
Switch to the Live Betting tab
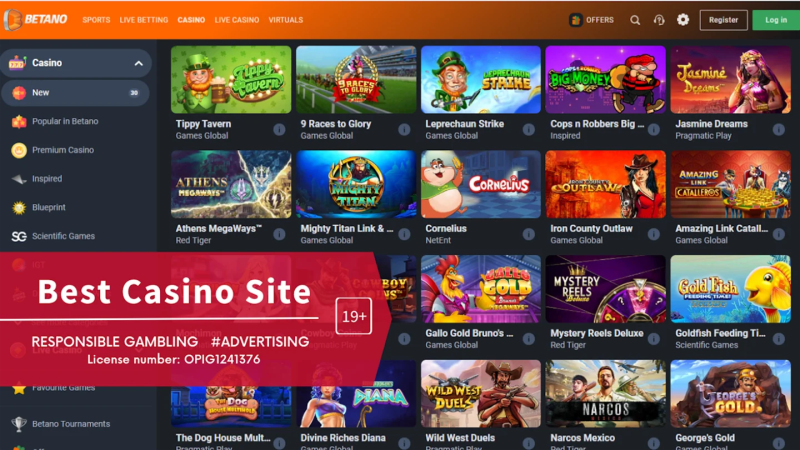(143, 20)
